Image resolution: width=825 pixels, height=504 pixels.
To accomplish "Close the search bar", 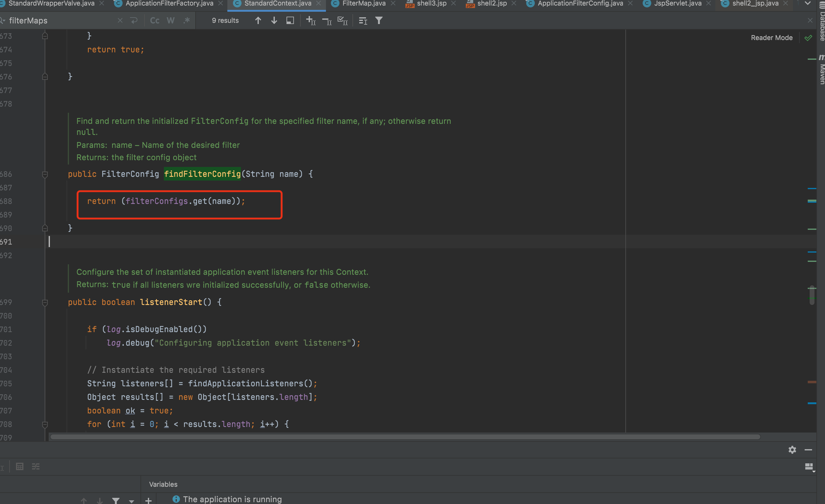I will [x=810, y=20].
